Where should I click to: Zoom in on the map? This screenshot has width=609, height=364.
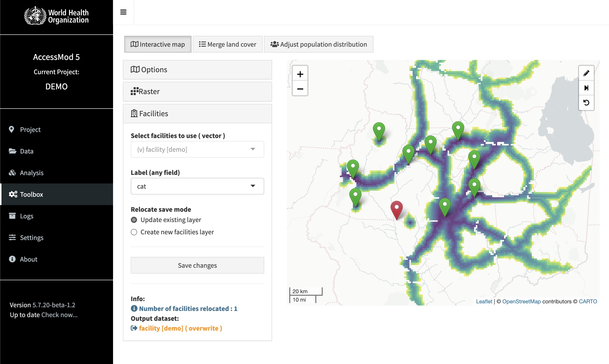tap(300, 74)
